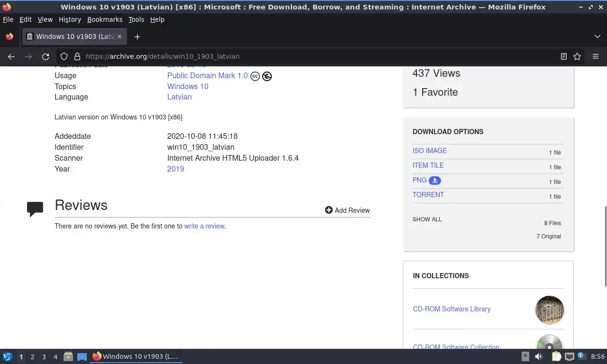Open ISO IMAGE download option
Image resolution: width=607 pixels, height=364 pixels.
point(430,151)
